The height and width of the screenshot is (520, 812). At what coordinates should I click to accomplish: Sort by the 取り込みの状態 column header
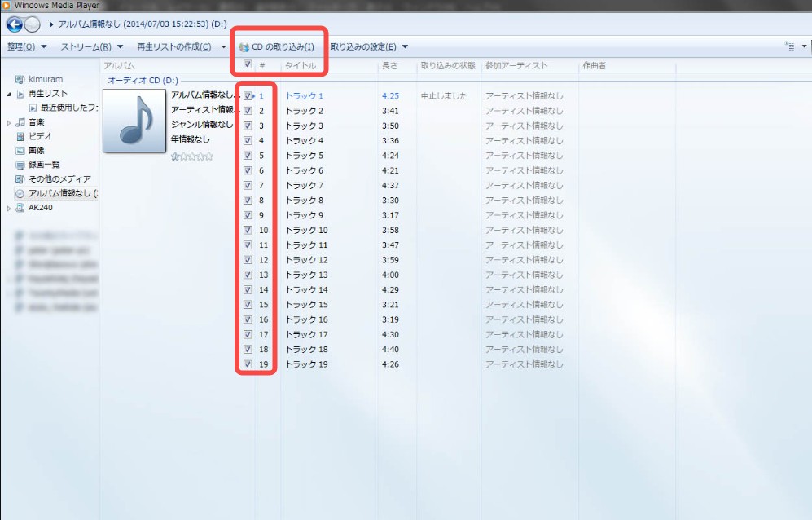[448, 66]
